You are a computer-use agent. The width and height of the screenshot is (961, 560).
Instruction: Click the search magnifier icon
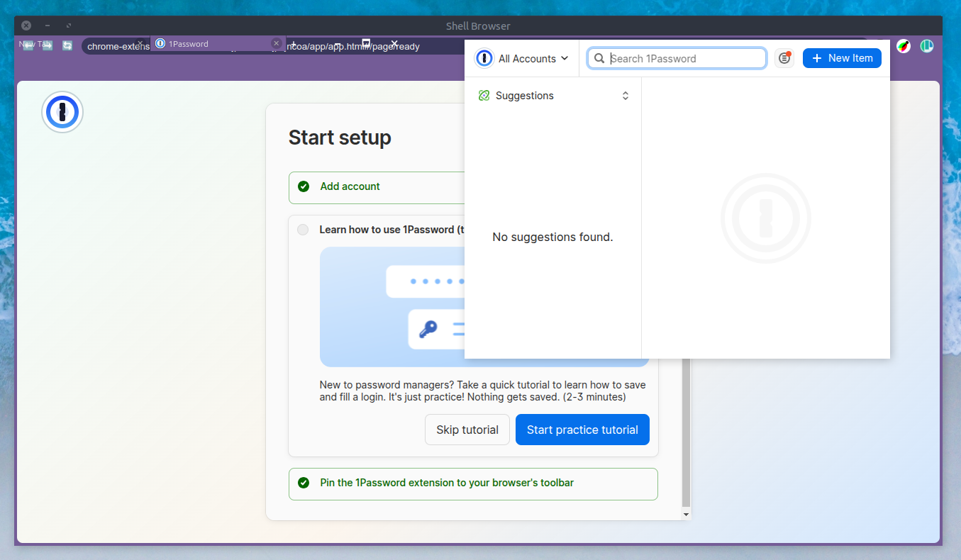599,58
